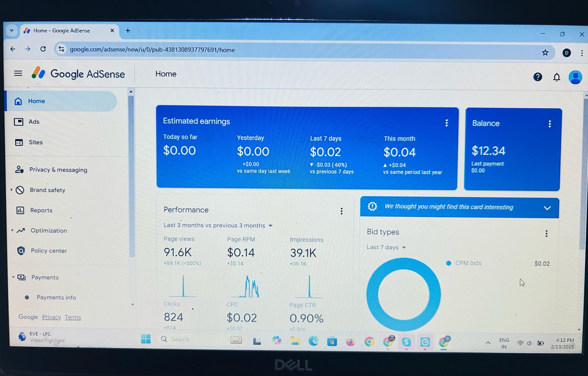Click the Bid types donut chart ring
This screenshot has height=376, width=588.
pyautogui.click(x=372, y=294)
